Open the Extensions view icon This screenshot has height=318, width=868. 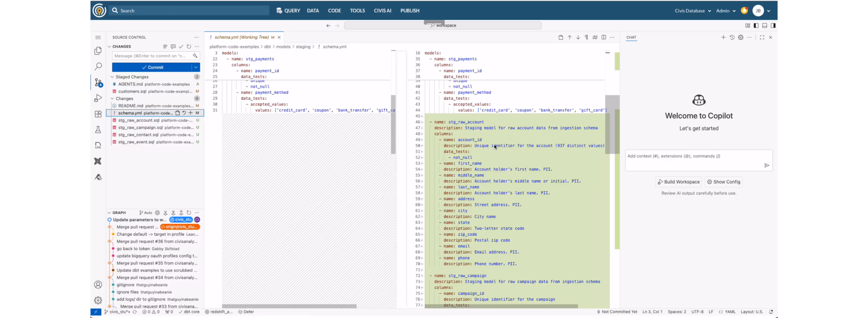click(98, 114)
